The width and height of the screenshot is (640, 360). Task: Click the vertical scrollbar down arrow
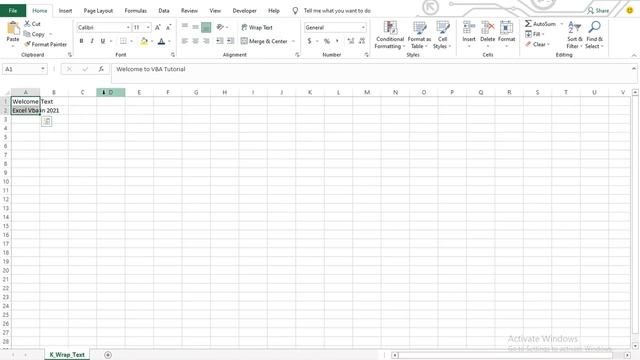pyautogui.click(x=635, y=346)
